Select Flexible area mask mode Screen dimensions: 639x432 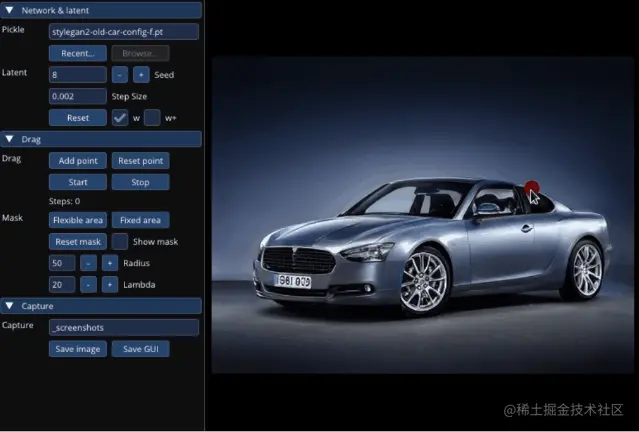(x=78, y=220)
